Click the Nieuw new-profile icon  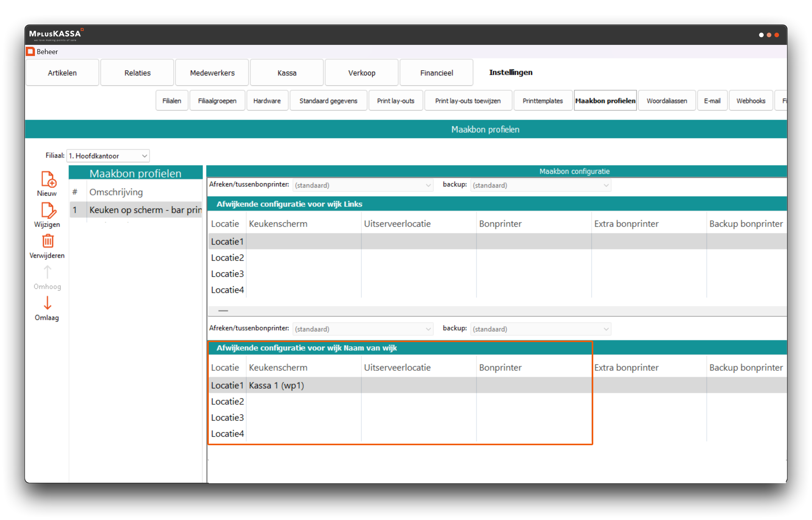[48, 179]
